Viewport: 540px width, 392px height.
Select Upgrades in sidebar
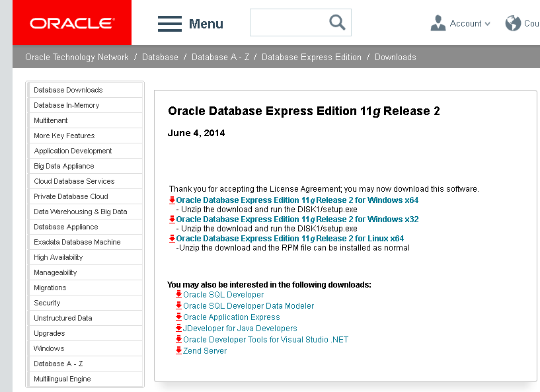click(x=86, y=333)
